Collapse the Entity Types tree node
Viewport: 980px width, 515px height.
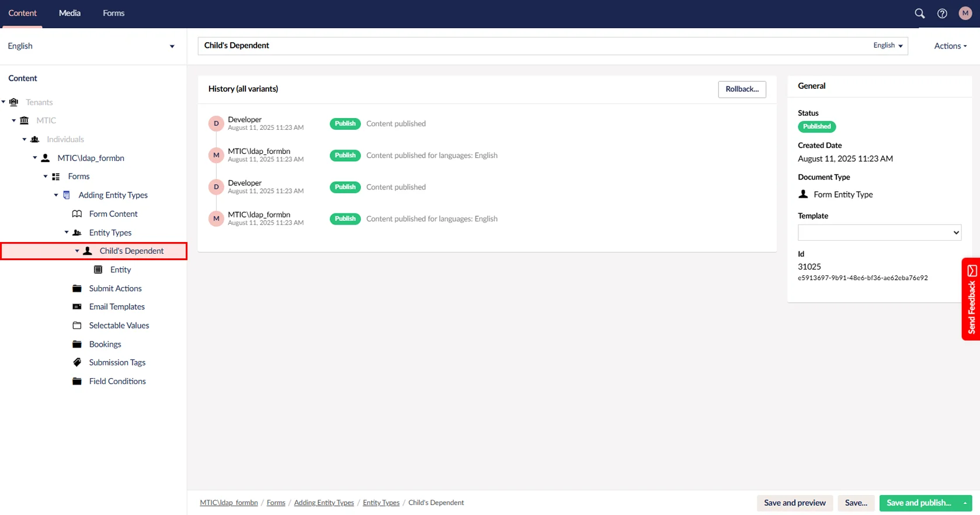67,233
